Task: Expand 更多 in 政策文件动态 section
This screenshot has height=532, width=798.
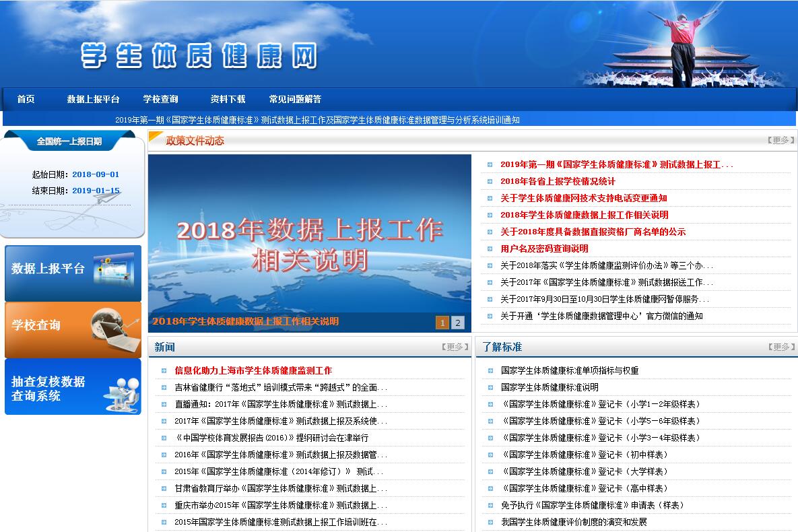Action: coord(780,141)
